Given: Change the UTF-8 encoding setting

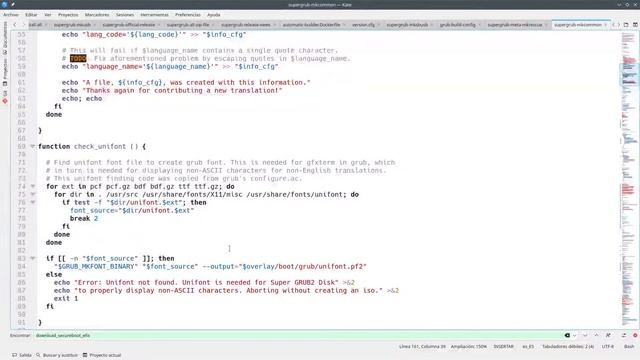Looking at the screenshot, I should click(x=607, y=347).
